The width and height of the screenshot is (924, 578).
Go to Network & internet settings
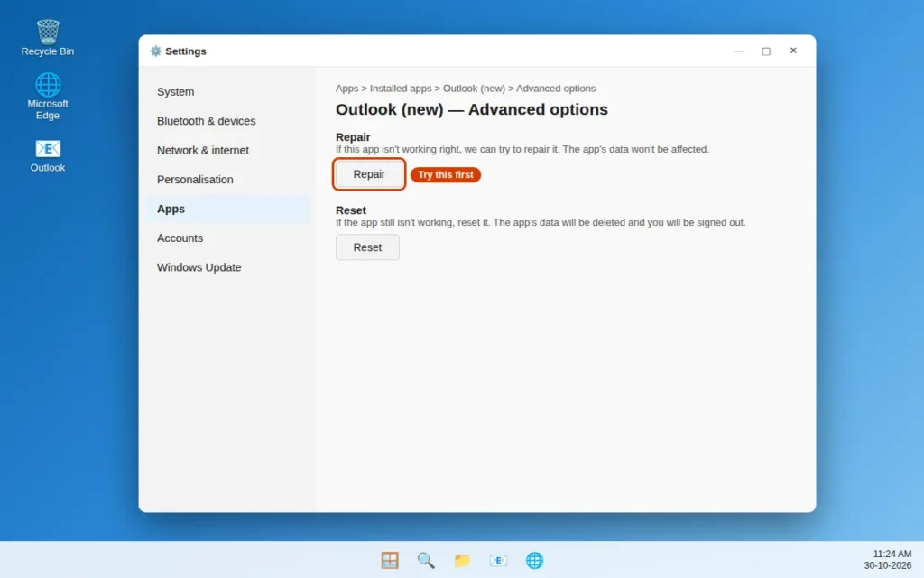pyautogui.click(x=227, y=151)
